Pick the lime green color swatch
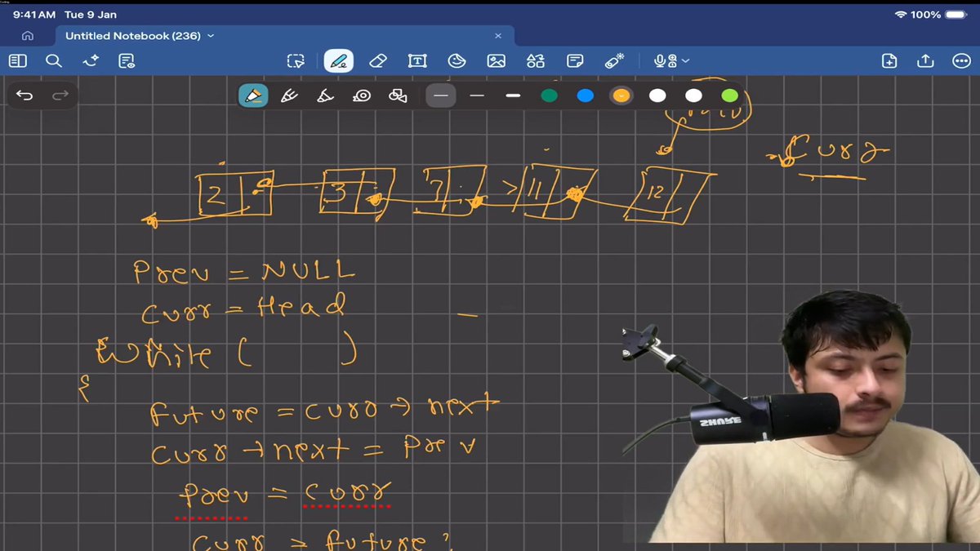 (729, 96)
